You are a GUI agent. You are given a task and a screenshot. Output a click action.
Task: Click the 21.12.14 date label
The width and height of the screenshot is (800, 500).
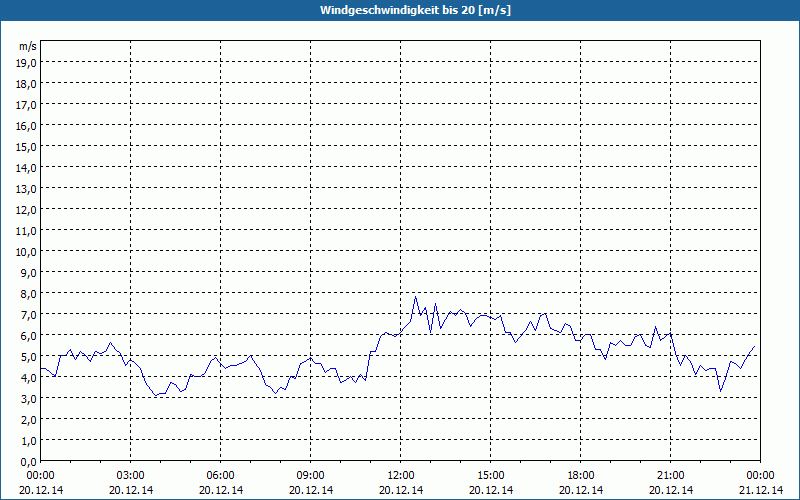[x=760, y=490]
